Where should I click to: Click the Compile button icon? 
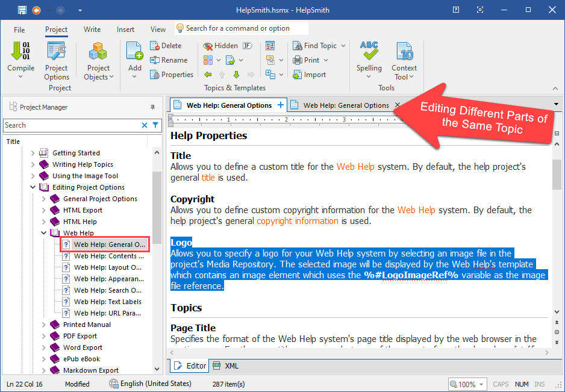coord(20,51)
